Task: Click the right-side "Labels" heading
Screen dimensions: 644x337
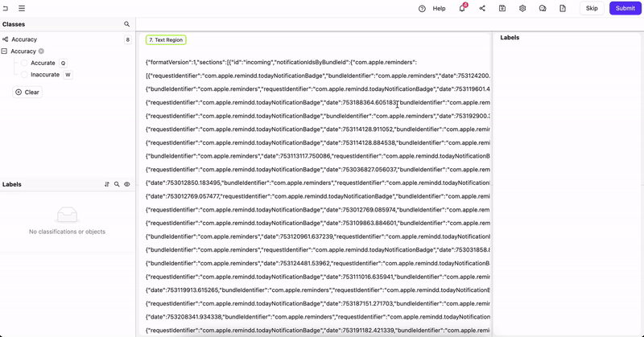Action: pyautogui.click(x=510, y=37)
